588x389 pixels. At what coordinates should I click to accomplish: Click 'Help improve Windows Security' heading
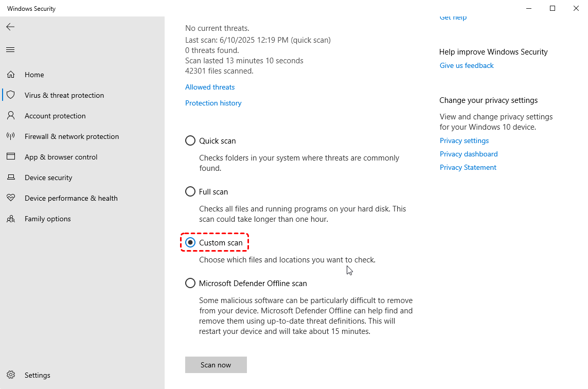[x=493, y=52]
